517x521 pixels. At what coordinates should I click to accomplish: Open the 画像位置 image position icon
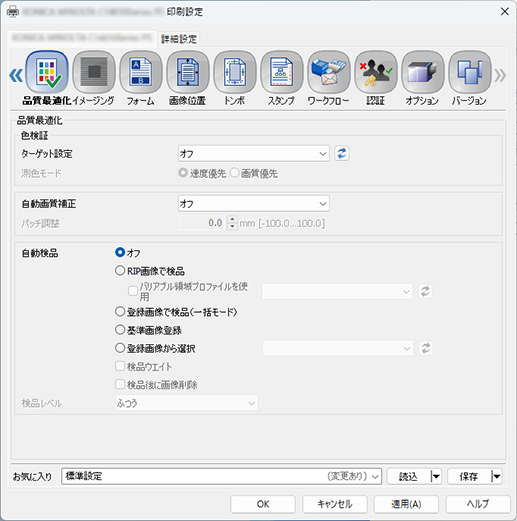[x=188, y=72]
